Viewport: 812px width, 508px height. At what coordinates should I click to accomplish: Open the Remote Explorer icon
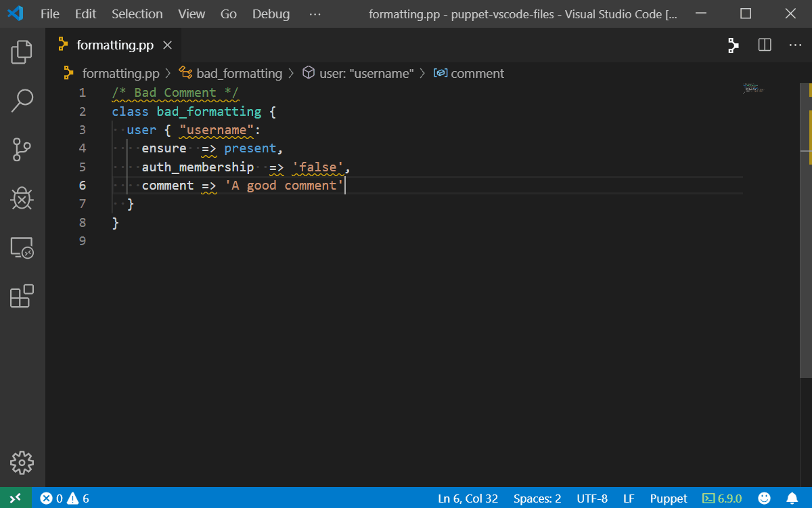[22, 248]
